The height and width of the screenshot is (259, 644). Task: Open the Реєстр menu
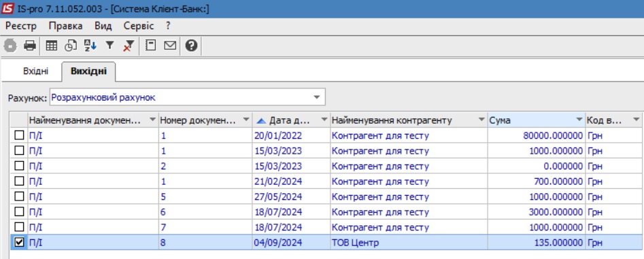pos(21,27)
